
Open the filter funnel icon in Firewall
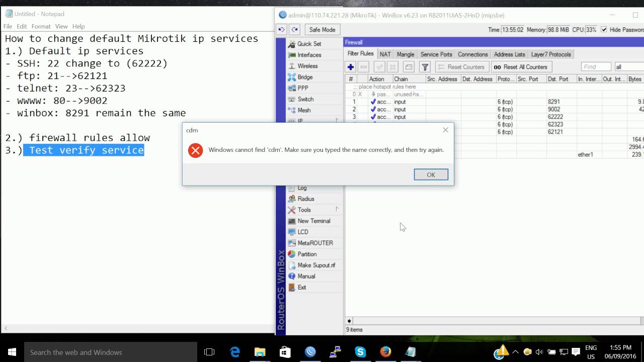[425, 67]
